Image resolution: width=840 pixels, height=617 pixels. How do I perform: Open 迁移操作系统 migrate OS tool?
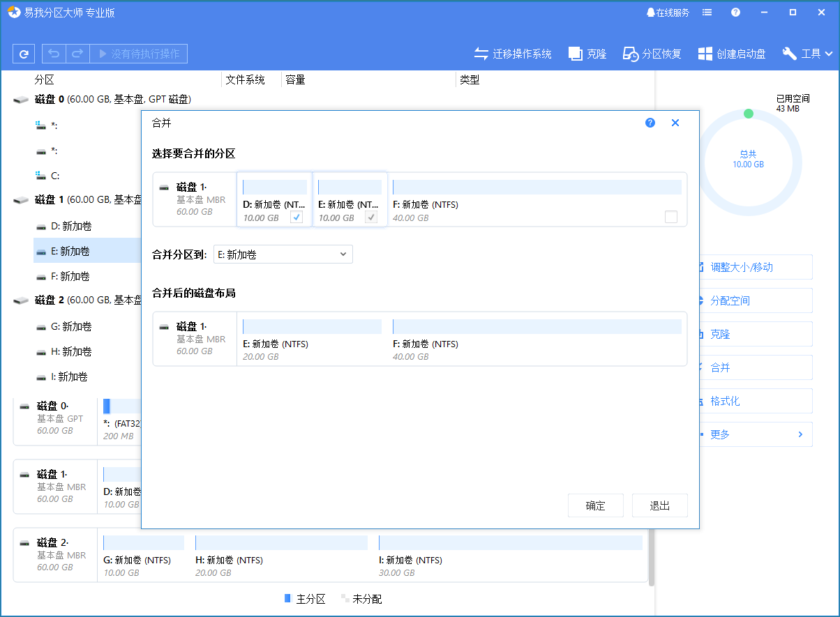(513, 54)
